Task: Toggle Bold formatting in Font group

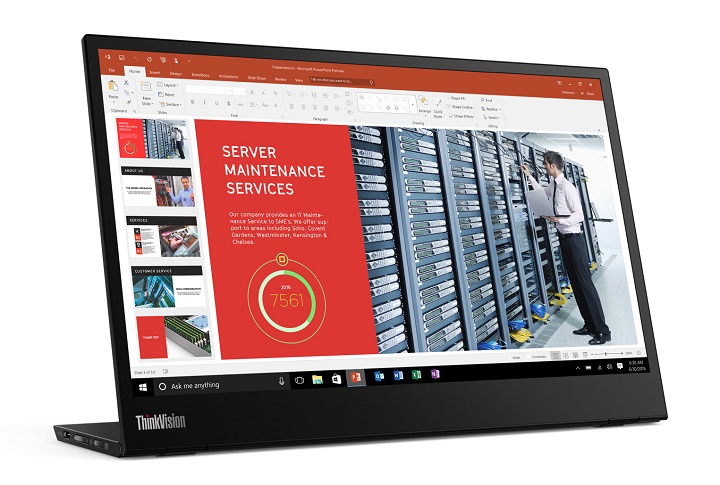Action: coord(193,102)
